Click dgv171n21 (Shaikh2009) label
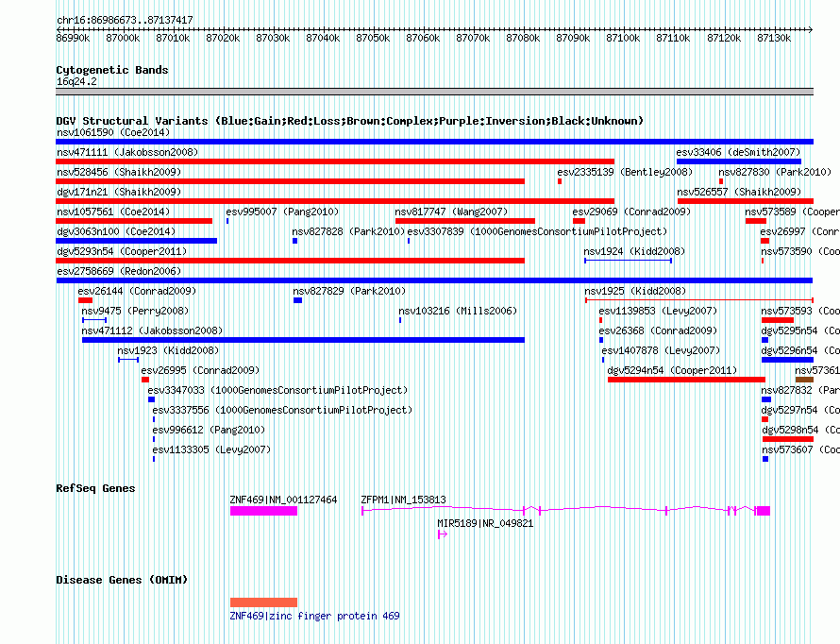 click(x=119, y=192)
